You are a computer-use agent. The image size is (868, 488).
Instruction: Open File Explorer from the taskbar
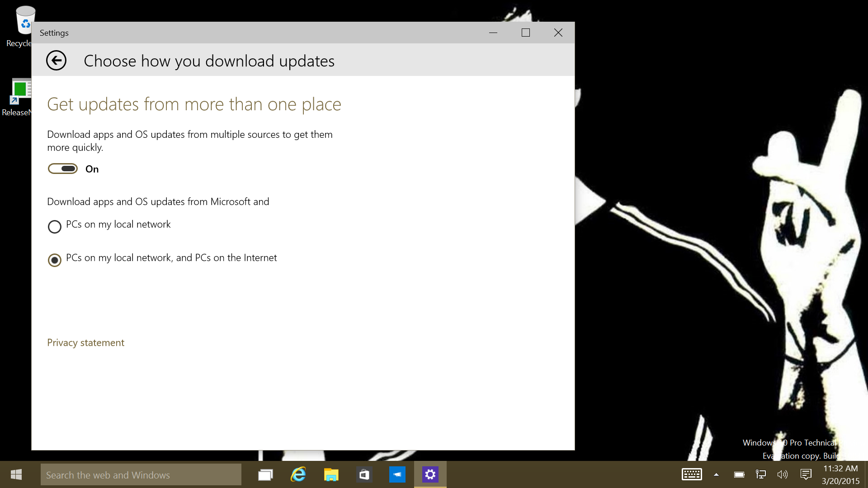tap(331, 475)
